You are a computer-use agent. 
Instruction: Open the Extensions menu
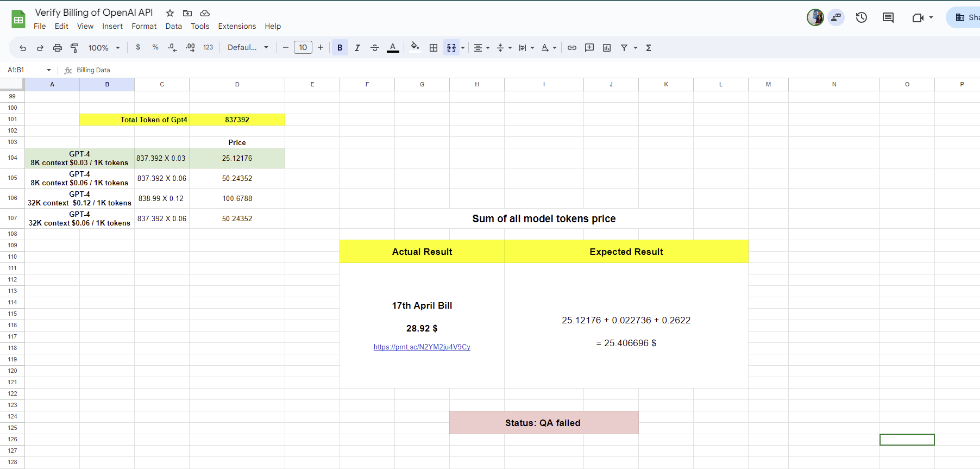(x=237, y=26)
